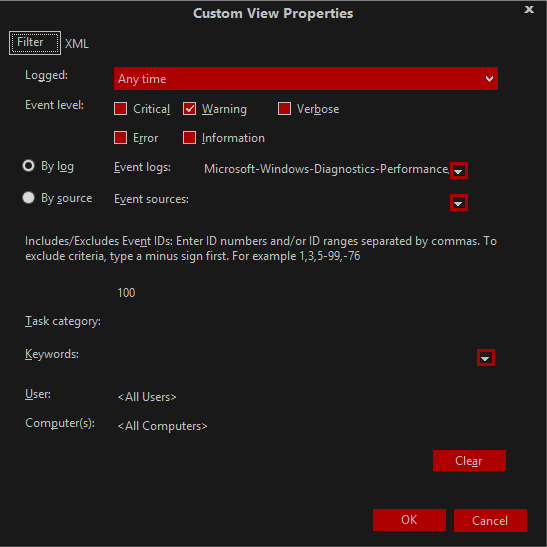Uncheck the Warning event level box

click(189, 108)
